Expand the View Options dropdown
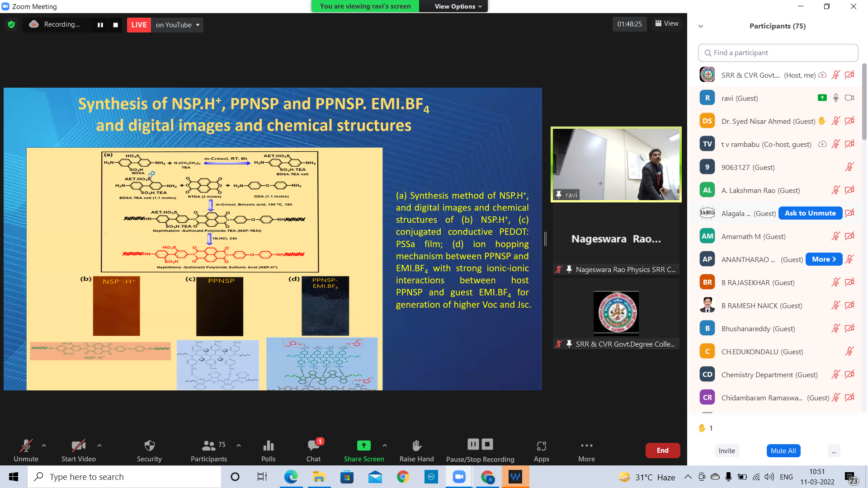The height and width of the screenshot is (488, 868). (458, 6)
